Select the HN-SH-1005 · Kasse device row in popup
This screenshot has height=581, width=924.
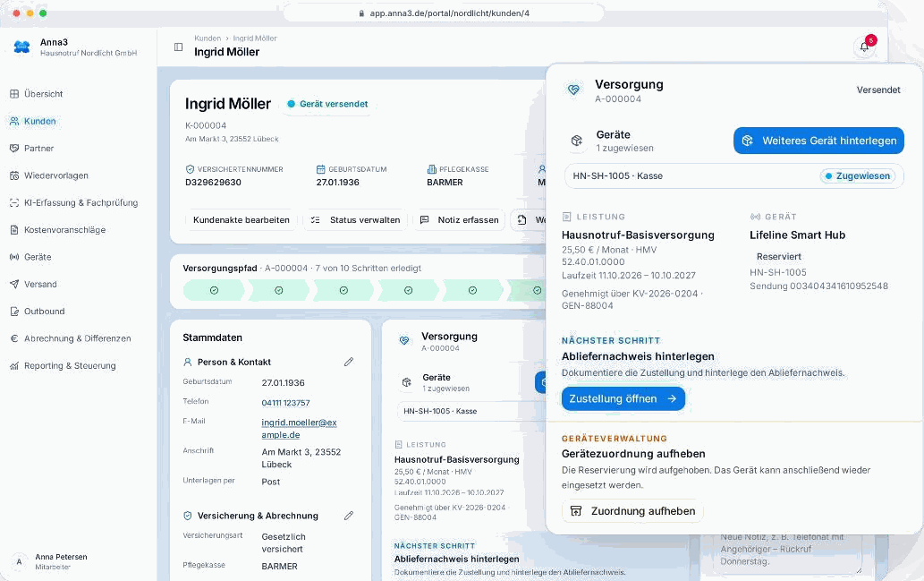[x=733, y=175]
